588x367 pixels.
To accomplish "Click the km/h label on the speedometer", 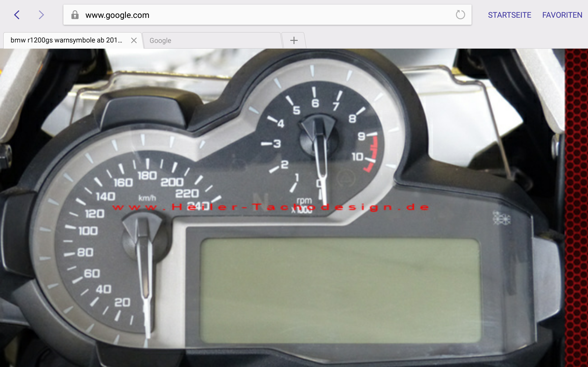I will tap(147, 198).
